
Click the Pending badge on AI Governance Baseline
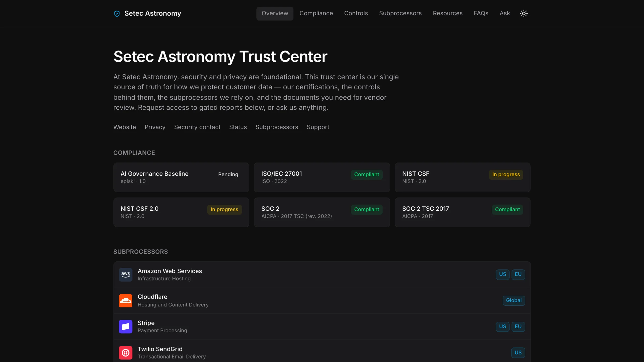pos(228,174)
